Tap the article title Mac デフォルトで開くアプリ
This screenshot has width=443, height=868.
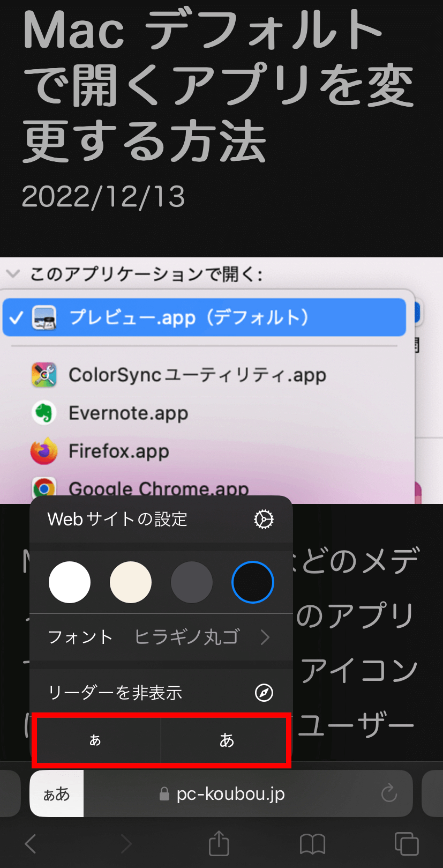(x=219, y=86)
